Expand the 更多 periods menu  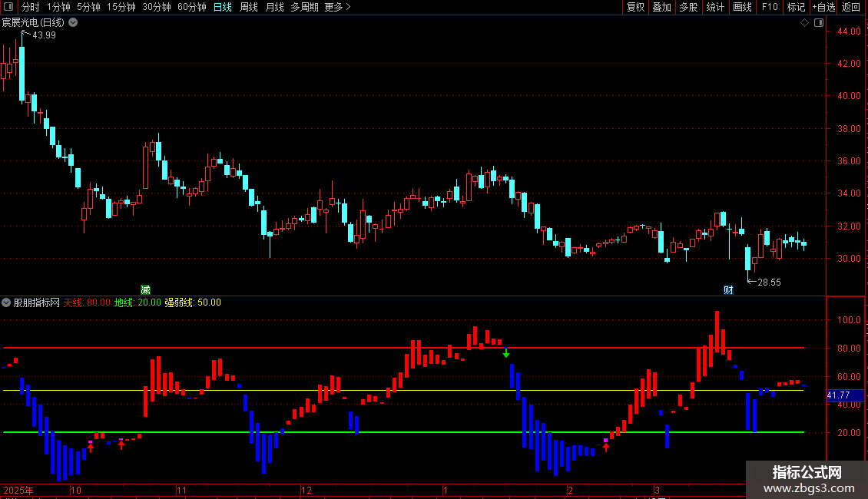337,7
